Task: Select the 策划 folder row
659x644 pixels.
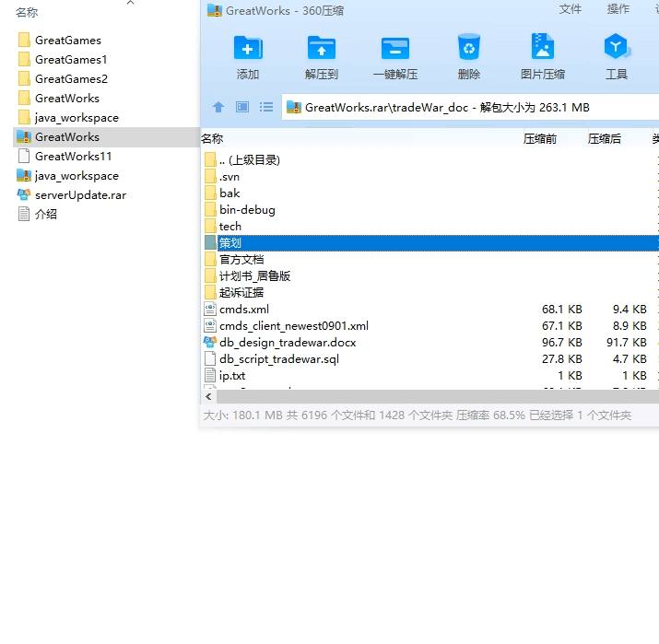Action: coord(430,243)
